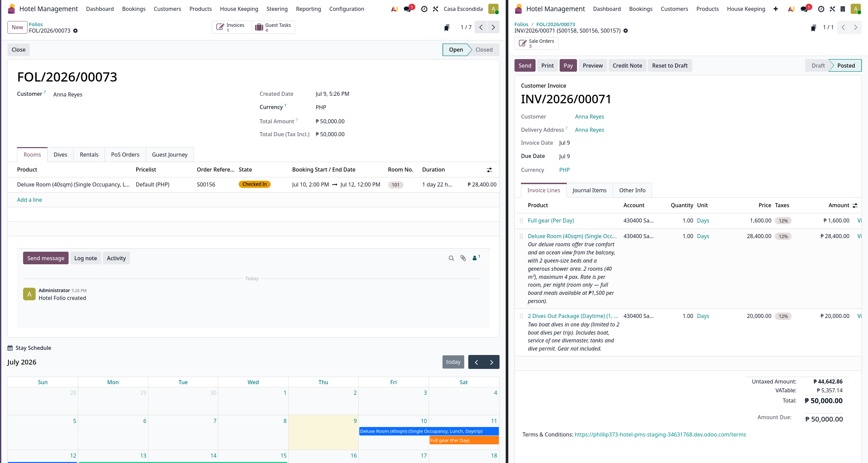Screen dimensions: 868x463
Task: Open Bookings menu in left window
Action: (134, 9)
